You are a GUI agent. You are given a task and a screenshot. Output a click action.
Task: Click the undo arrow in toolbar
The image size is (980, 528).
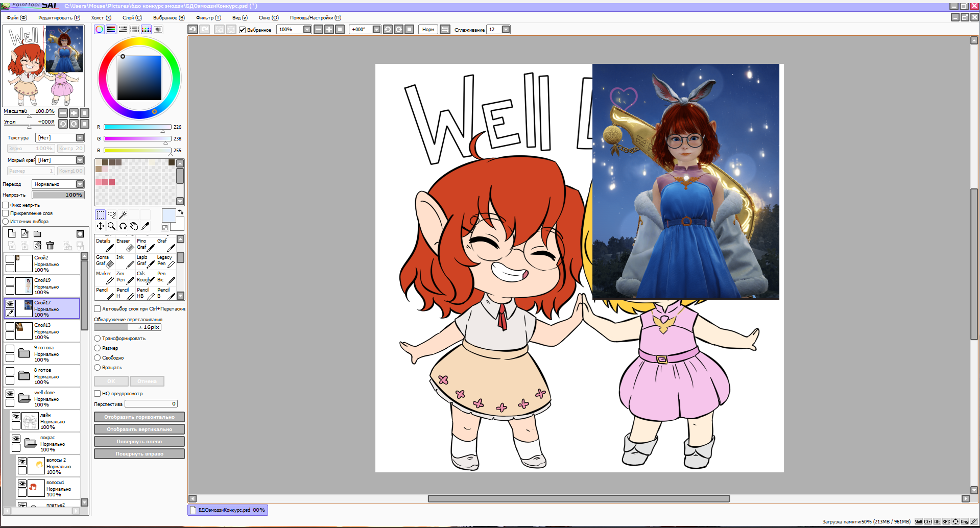[193, 30]
